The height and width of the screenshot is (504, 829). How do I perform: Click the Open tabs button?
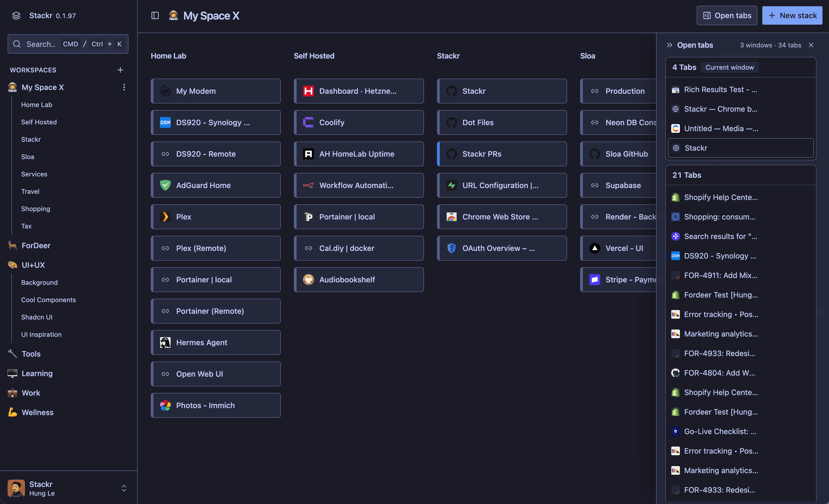click(x=727, y=15)
